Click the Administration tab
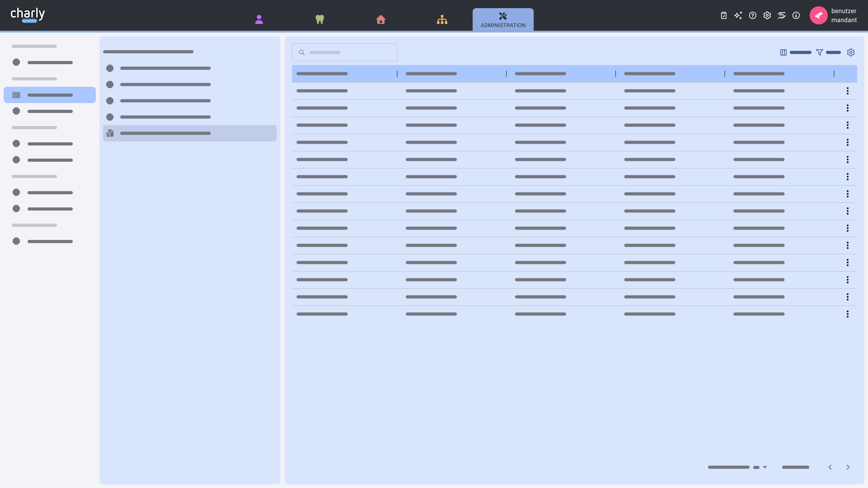This screenshot has width=868, height=488. [503, 20]
